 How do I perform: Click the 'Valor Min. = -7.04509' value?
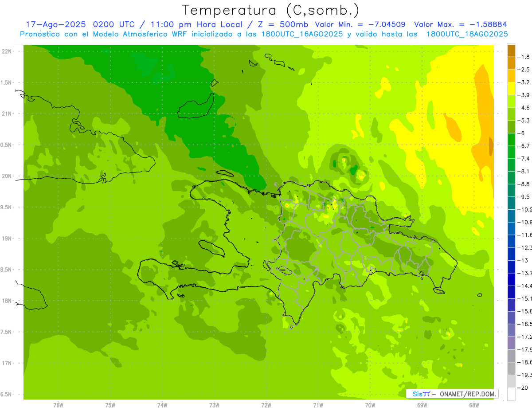(360, 24)
